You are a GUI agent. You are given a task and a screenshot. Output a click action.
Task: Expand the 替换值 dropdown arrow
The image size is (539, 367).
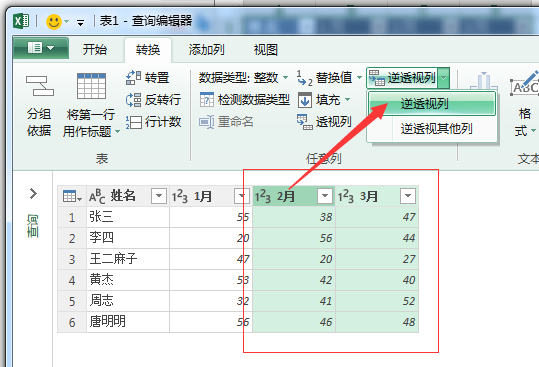click(x=359, y=78)
